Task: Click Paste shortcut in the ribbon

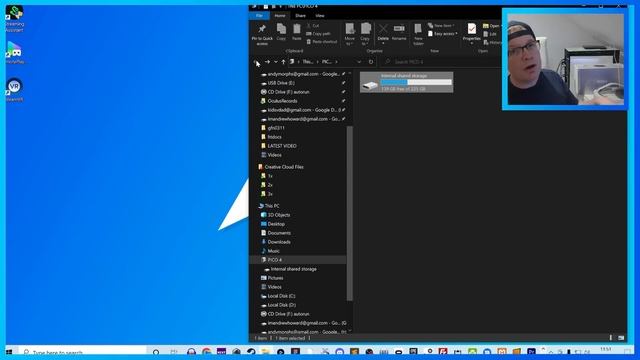Action: (322, 42)
